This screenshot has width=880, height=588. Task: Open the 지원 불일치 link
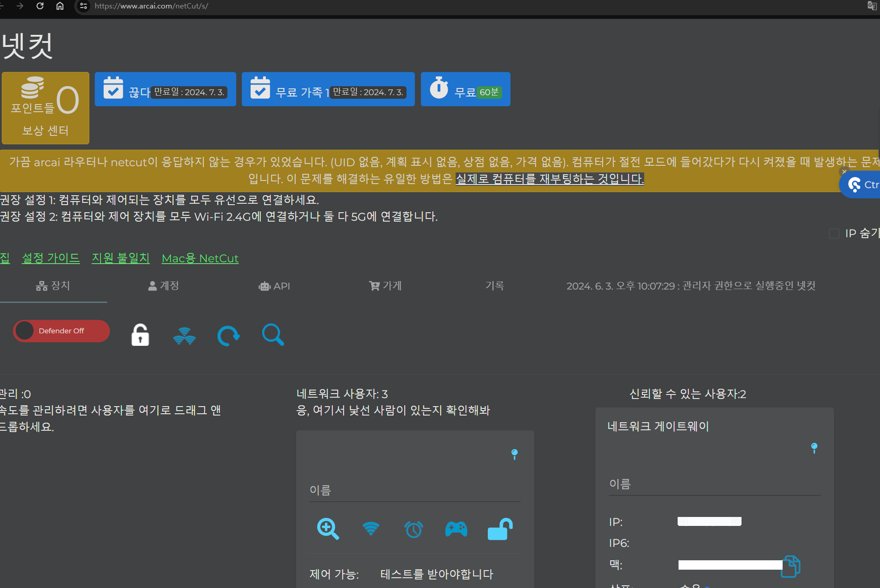click(121, 258)
